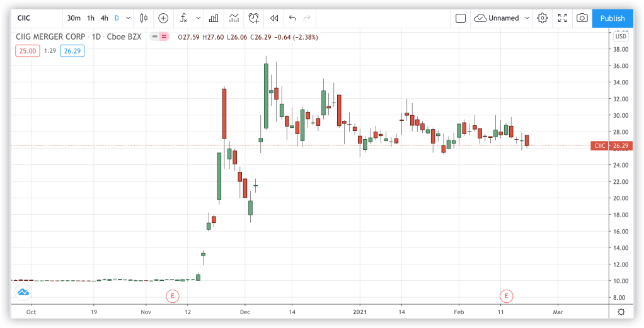Click the Compare or add symbol icon
The width and height of the screenshot is (644, 328).
click(163, 18)
